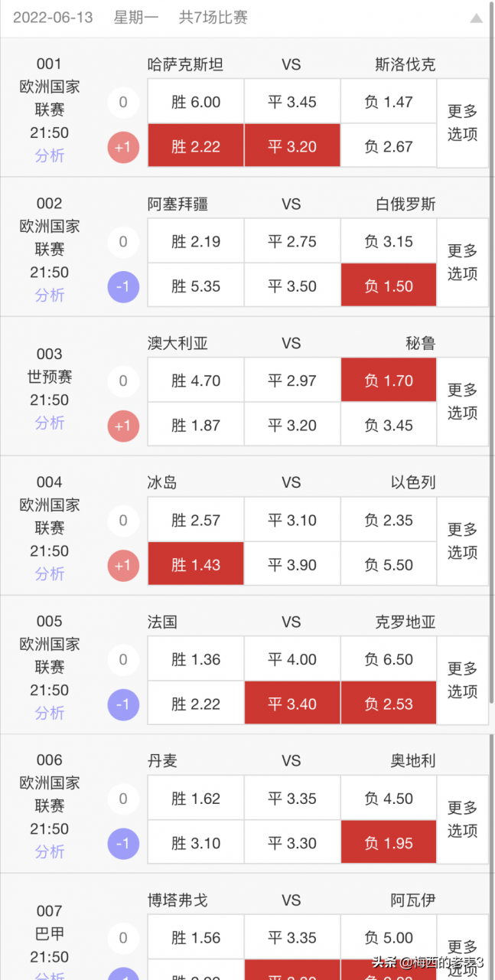Viewport: 495px width, 980px height.
Task: Click the -1 badge on France vs Croatia match
Action: point(123,704)
